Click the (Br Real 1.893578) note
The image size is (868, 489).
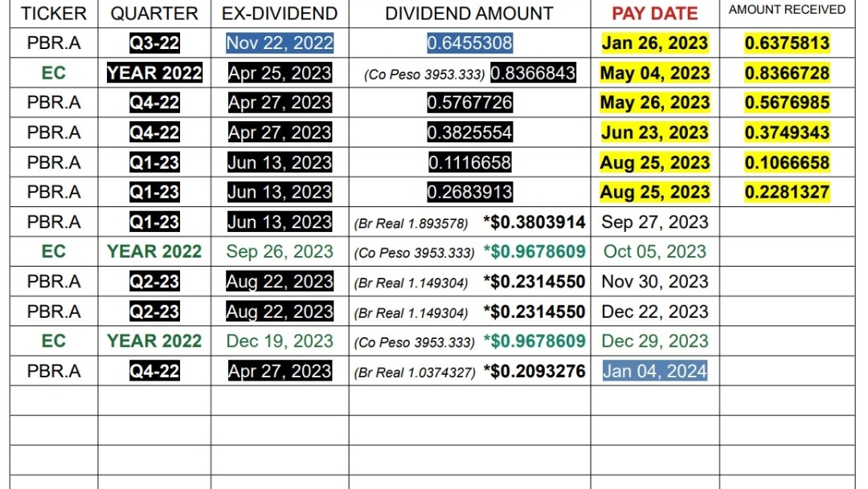pos(411,223)
